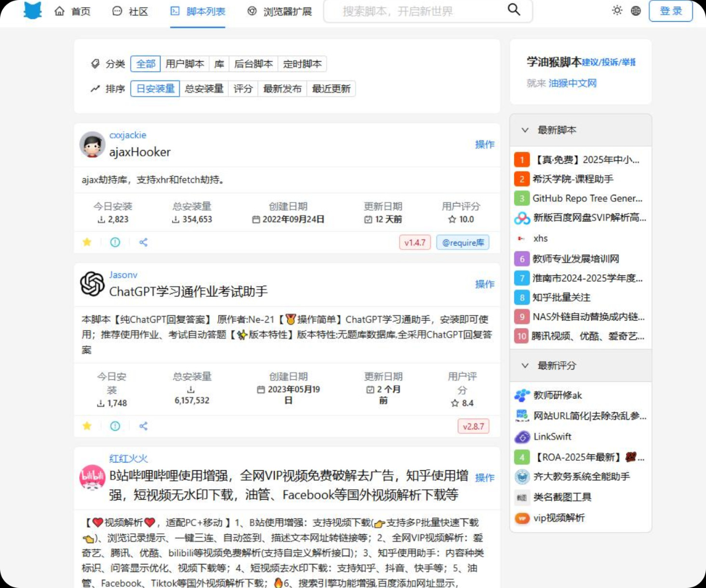
Task: Collapse the 最新脚本 panel
Action: 581,130
